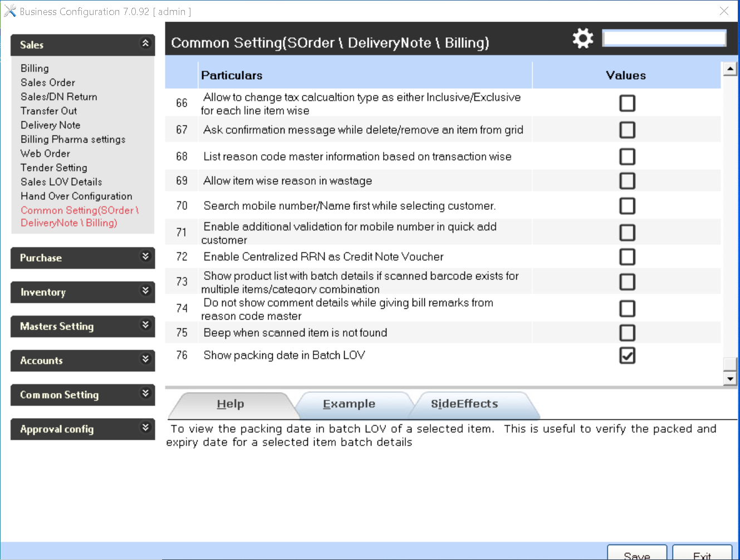
Task: Select row 67 Ask confirmation message text
Action: pyautogui.click(x=363, y=130)
